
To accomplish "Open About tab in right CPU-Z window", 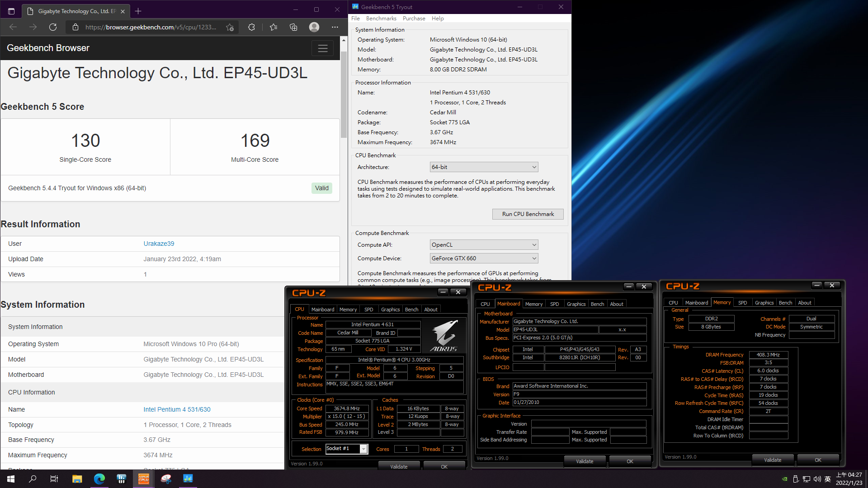I will pos(805,303).
